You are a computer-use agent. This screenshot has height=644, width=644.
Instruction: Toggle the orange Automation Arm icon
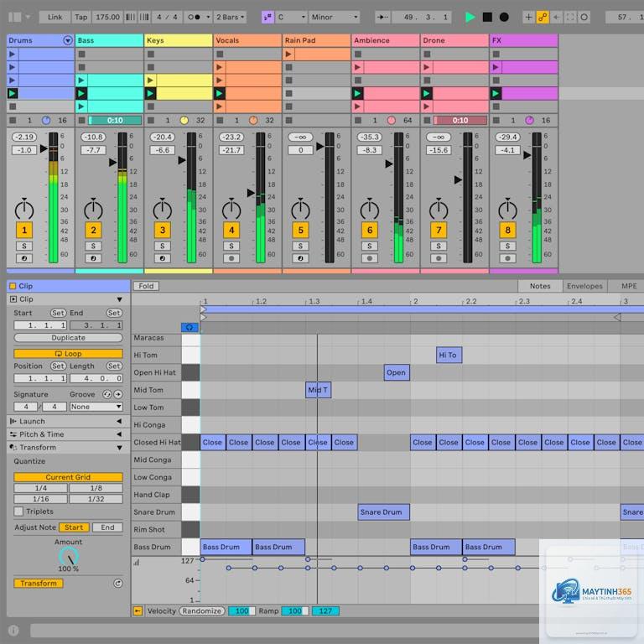point(543,18)
